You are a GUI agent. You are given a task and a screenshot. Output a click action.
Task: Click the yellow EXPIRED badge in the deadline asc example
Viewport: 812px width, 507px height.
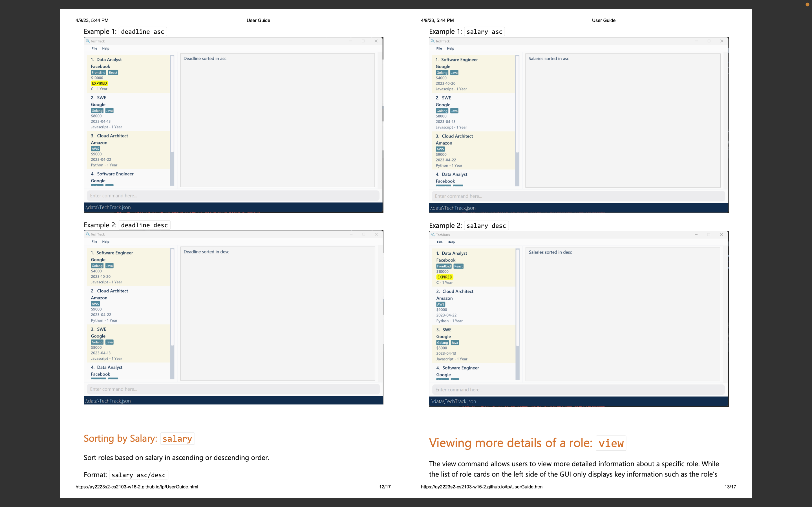99,83
